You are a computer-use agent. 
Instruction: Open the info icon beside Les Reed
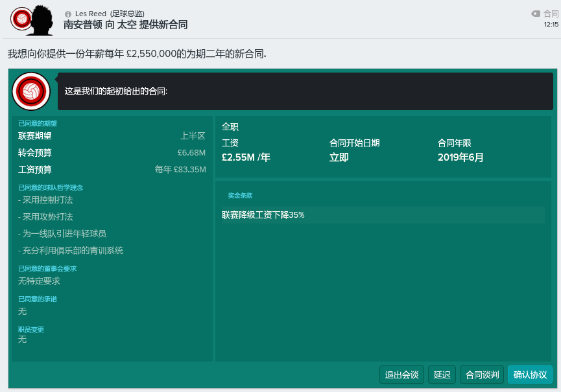pyautogui.click(x=68, y=14)
